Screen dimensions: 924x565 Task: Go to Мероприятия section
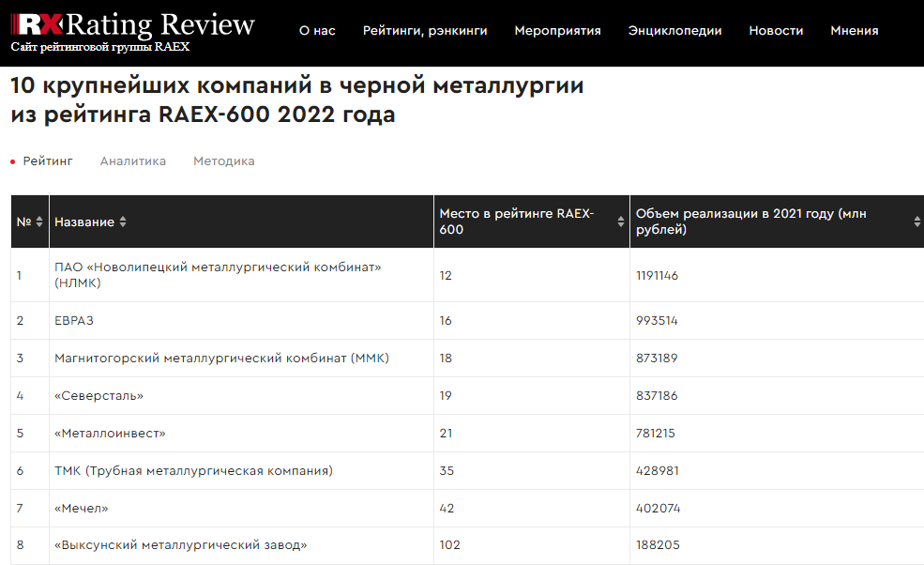click(x=557, y=31)
